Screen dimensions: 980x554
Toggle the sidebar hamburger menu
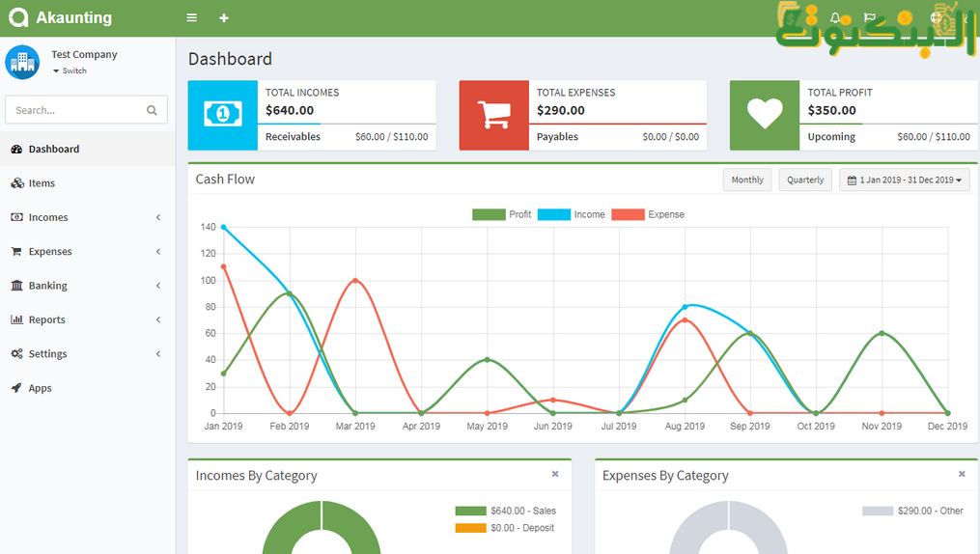(x=192, y=18)
